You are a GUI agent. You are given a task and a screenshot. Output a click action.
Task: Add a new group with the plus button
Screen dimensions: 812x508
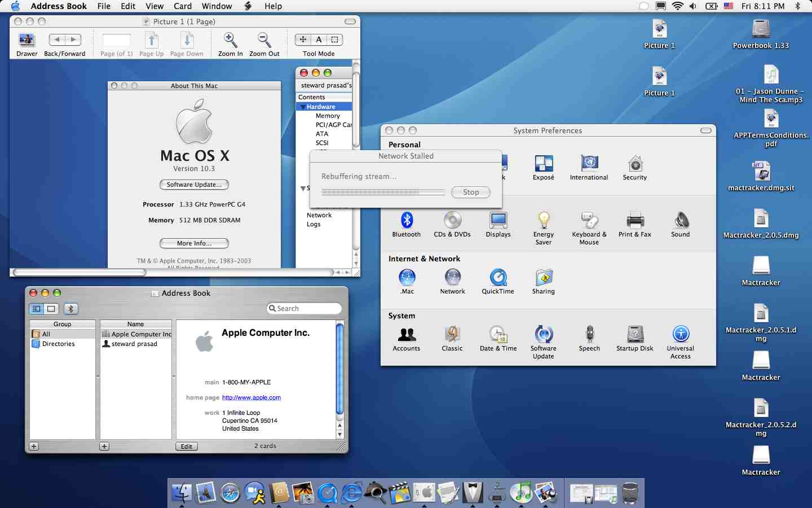34,446
